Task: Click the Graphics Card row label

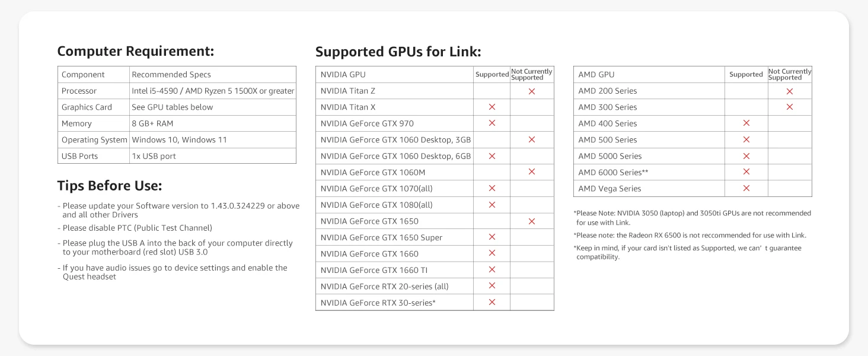Action: tap(87, 107)
